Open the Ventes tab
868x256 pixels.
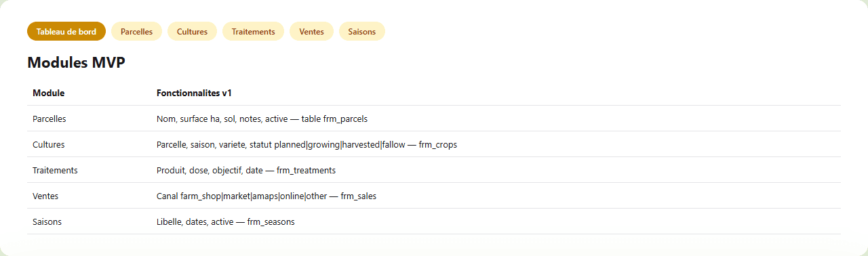point(311,31)
